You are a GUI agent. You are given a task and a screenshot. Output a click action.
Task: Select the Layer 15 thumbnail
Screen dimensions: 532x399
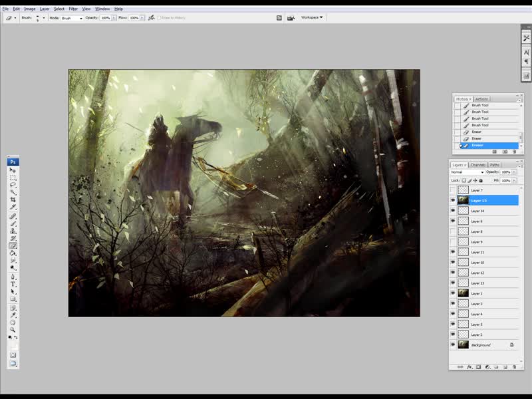pyautogui.click(x=463, y=201)
